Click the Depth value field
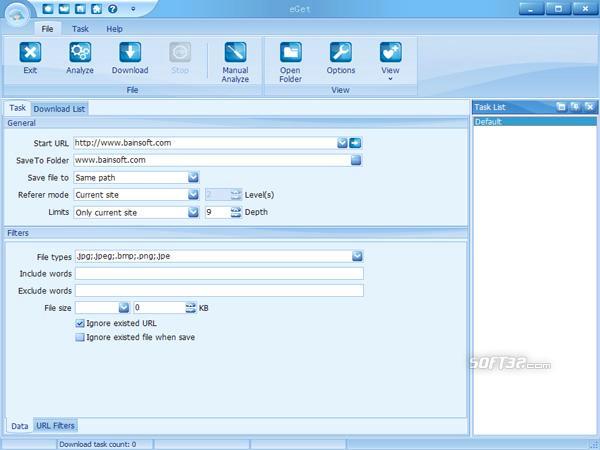 (218, 212)
